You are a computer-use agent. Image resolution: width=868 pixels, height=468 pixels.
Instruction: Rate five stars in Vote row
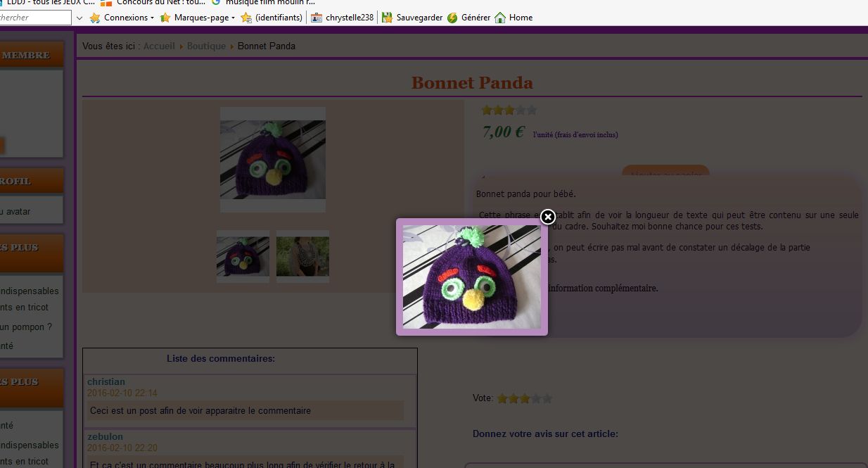(x=547, y=398)
